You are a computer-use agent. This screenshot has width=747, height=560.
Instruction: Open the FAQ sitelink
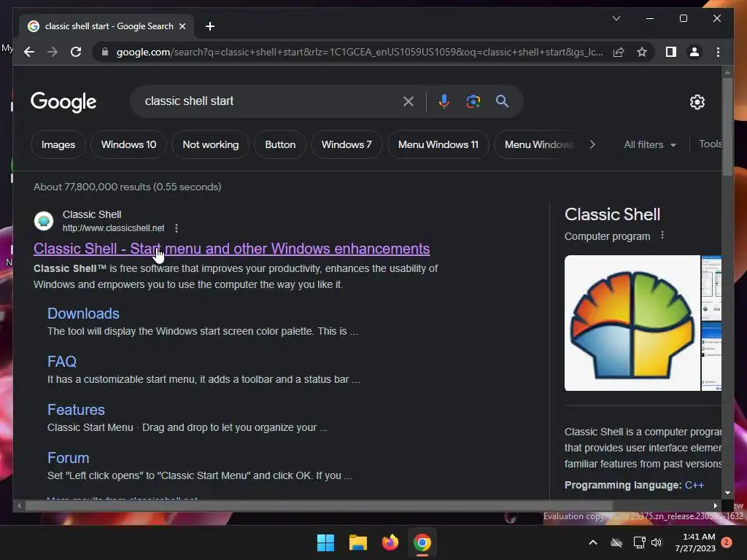click(x=62, y=362)
